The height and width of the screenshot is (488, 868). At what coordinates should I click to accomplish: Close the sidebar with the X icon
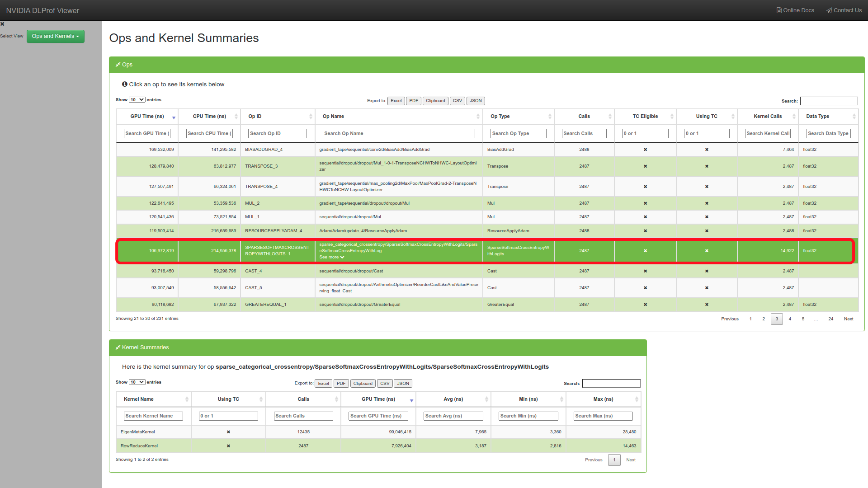(x=2, y=24)
